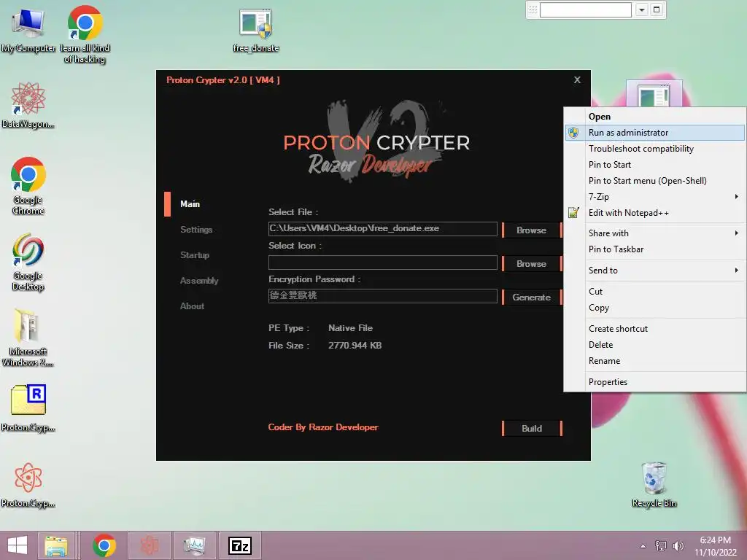
Task: Expand the Send to submenu
Action: (x=655, y=271)
